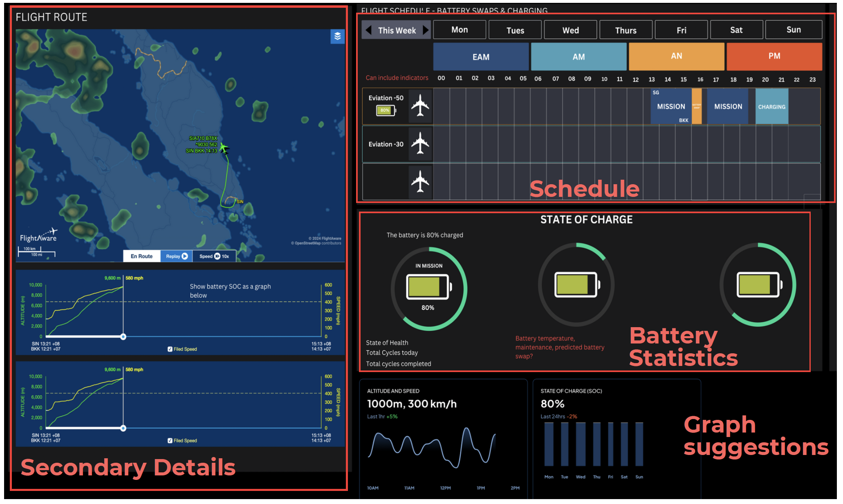Viewport: 843px width, 504px height.
Task: Toggle the En Route view
Action: pos(141,256)
